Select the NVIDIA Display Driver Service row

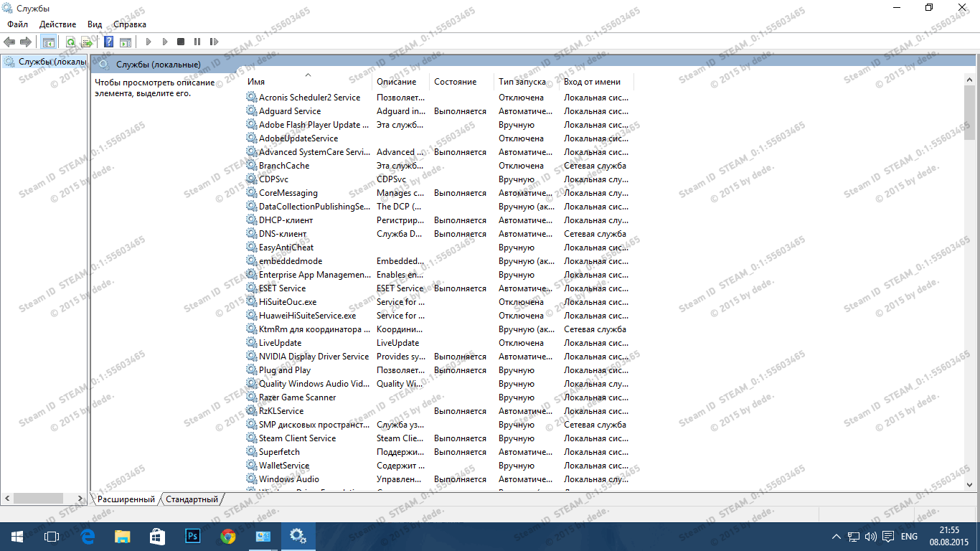pos(438,357)
